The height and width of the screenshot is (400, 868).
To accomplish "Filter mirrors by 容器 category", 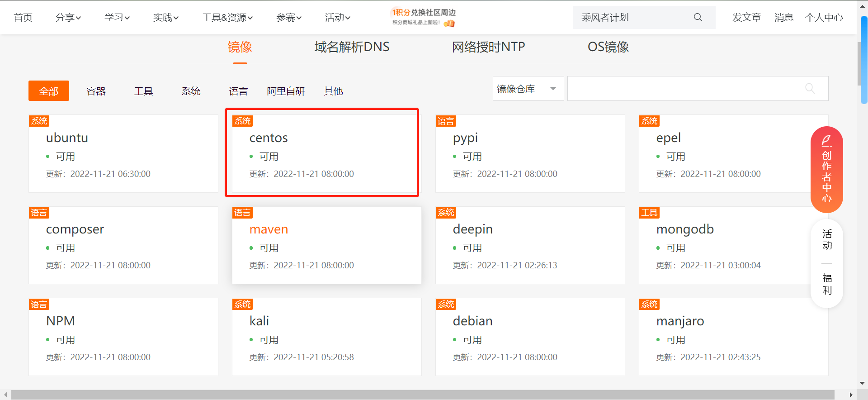I will [x=96, y=91].
